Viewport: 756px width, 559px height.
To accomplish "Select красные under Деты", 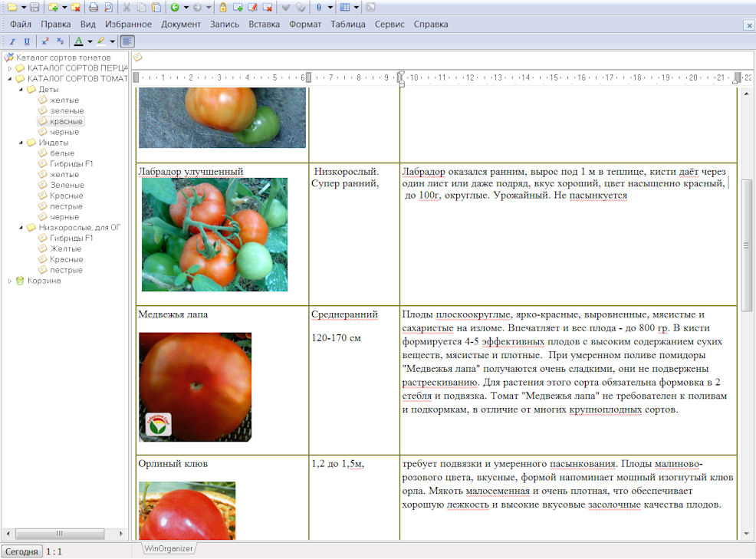I will tap(66, 122).
